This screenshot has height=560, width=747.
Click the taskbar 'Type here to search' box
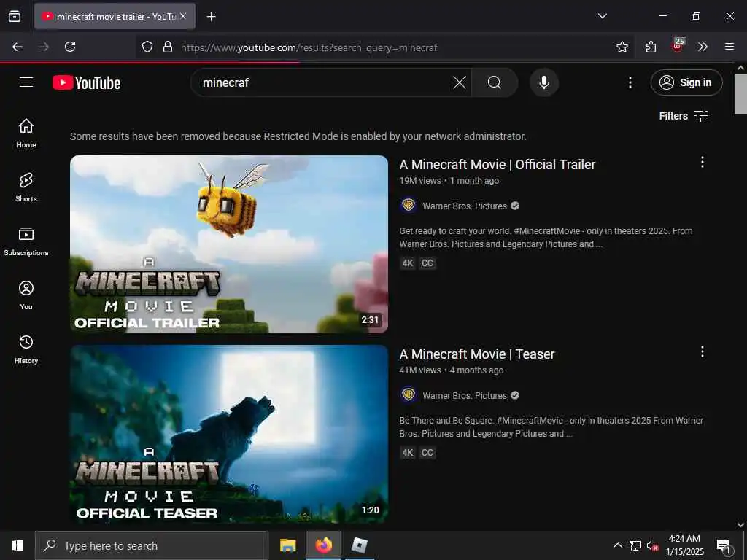click(x=152, y=545)
